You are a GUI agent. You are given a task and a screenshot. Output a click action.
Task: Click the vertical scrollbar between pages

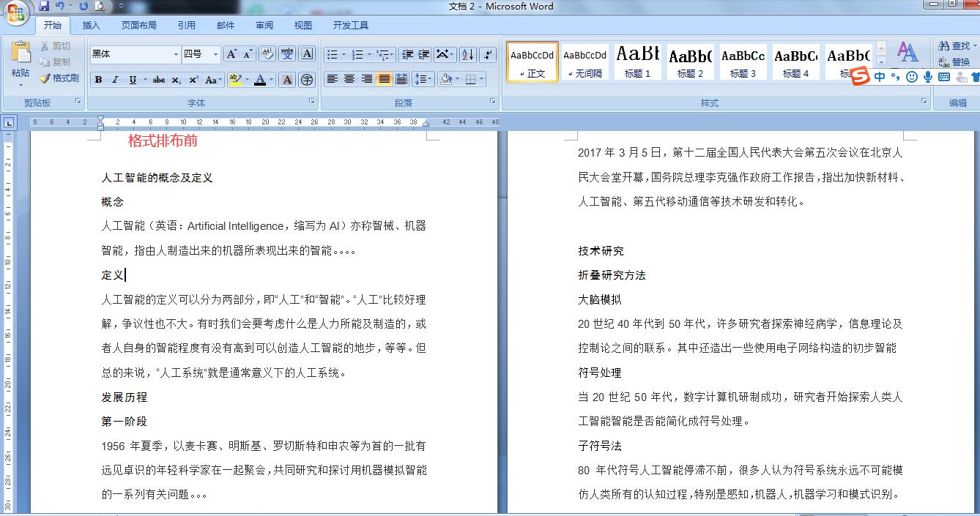click(x=502, y=322)
